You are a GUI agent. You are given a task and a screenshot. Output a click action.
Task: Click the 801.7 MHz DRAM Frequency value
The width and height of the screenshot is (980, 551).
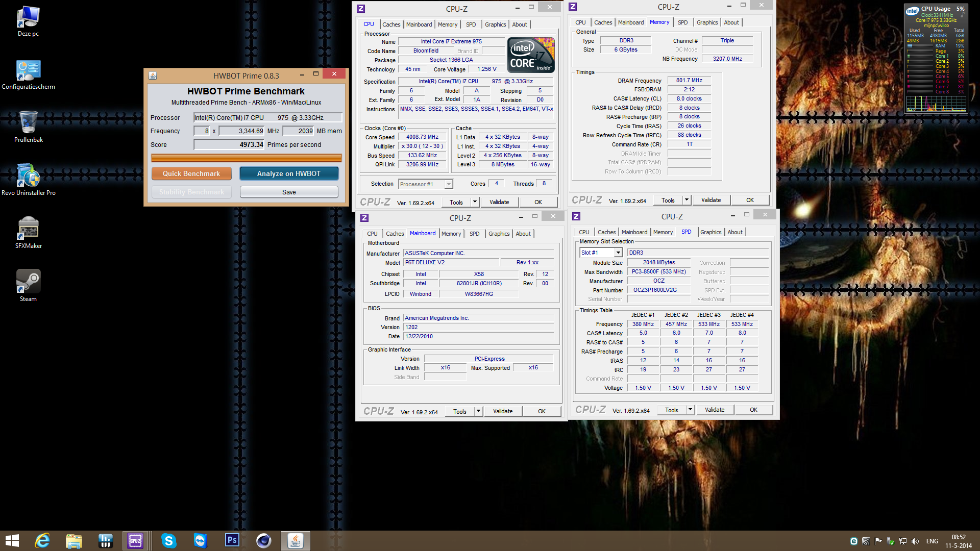689,80
